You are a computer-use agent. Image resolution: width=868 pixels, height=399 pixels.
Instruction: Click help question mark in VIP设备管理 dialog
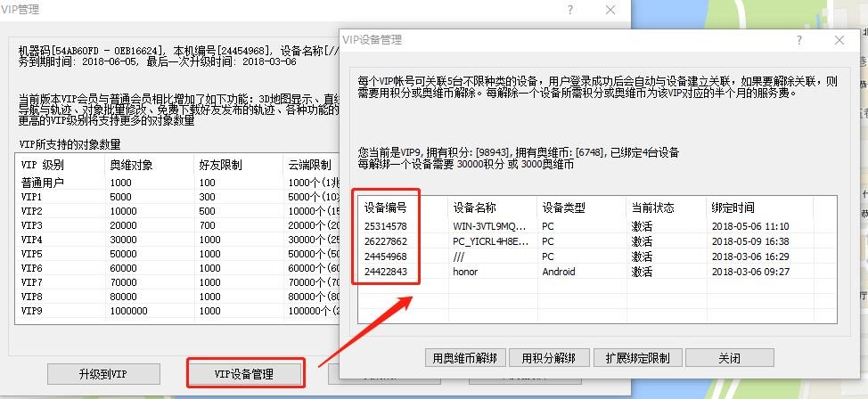pyautogui.click(x=799, y=40)
